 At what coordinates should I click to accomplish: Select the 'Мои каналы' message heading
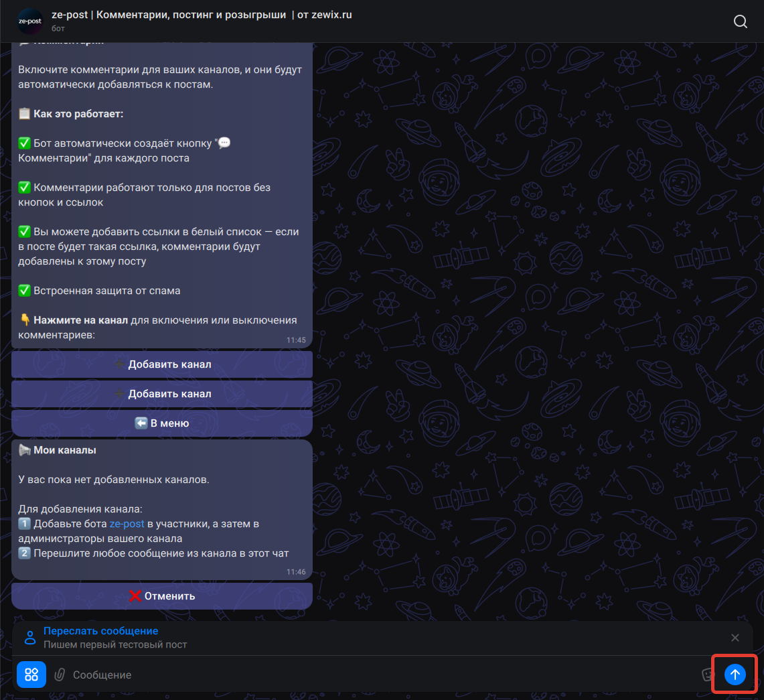tap(64, 450)
